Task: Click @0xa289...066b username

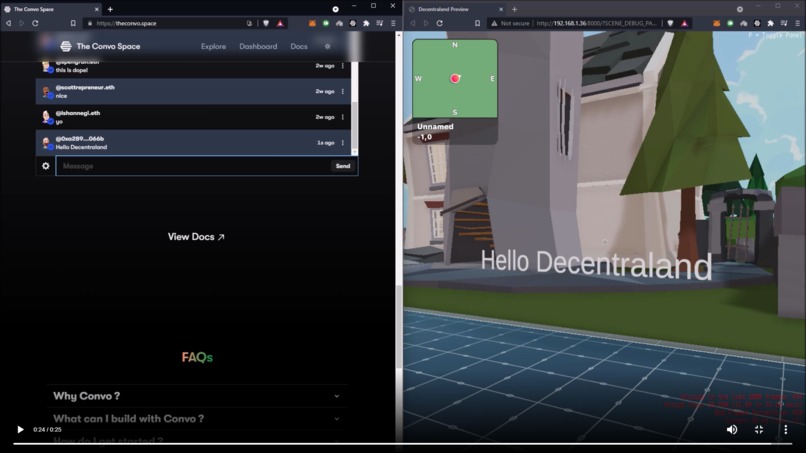Action: [80, 139]
